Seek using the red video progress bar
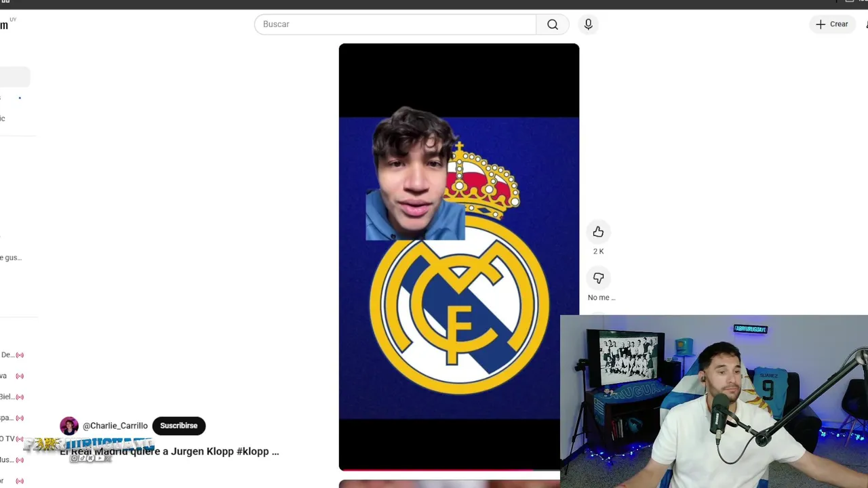The image size is (868, 488). pyautogui.click(x=450, y=469)
